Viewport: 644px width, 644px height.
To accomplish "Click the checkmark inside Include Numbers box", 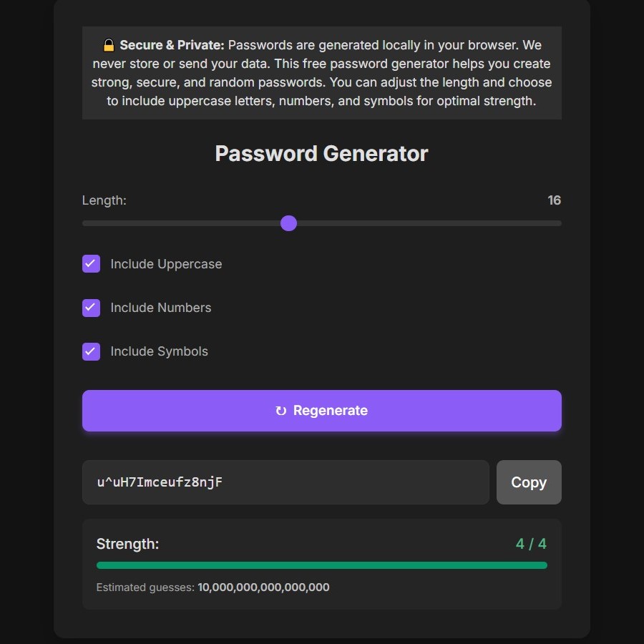I will pos(91,308).
